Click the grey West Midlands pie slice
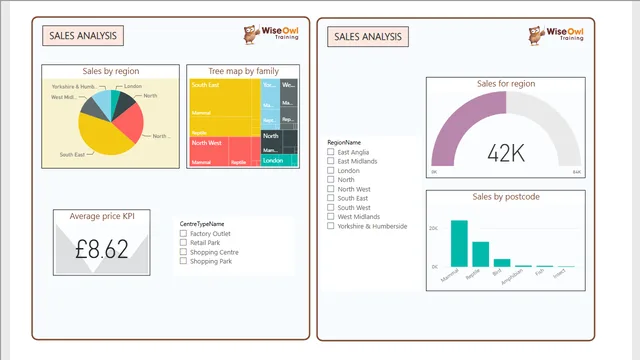Viewport: 640px width, 360px height. pyautogui.click(x=93, y=108)
